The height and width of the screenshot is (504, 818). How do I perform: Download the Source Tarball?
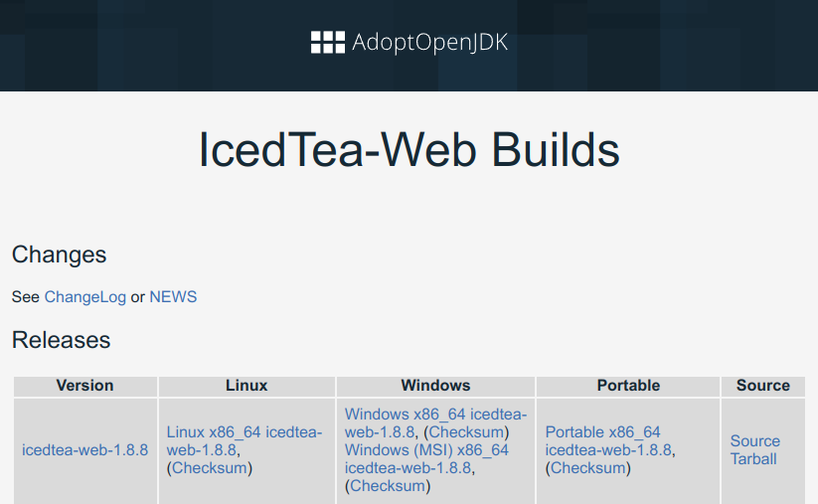[754, 449]
